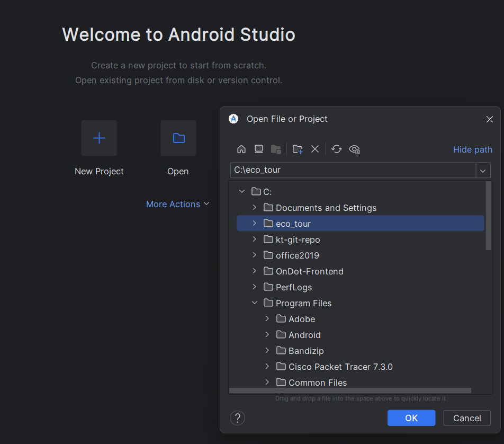Screen dimensions: 504x444
Task: Click the Android Studio logo in dialog title
Action: pyautogui.click(x=233, y=119)
